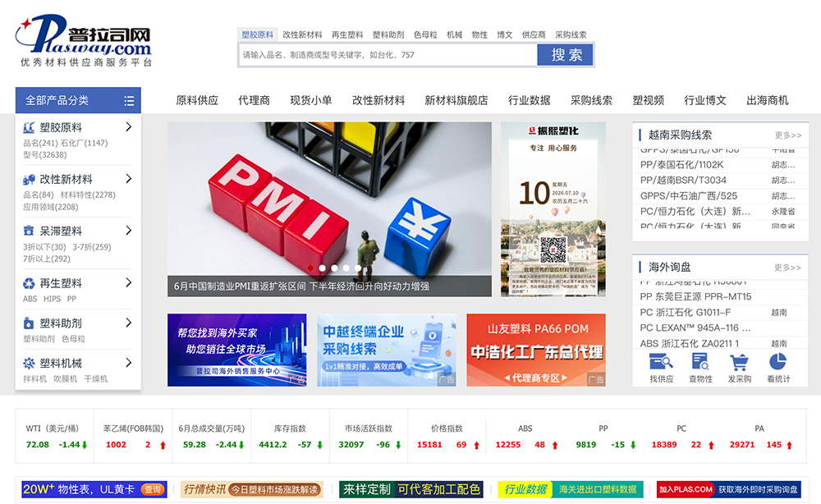Select the 采购线索 search tab
This screenshot has width=821, height=504.
(571, 34)
